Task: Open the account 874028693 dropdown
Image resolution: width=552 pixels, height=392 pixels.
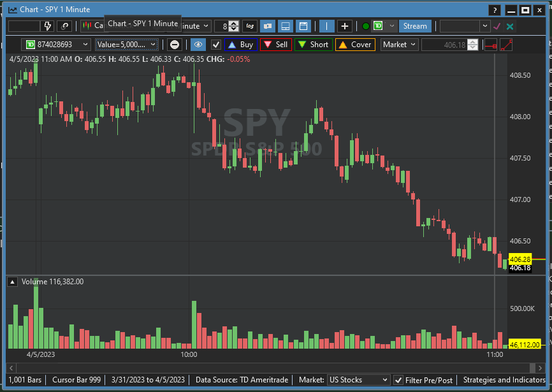Action: (x=56, y=45)
